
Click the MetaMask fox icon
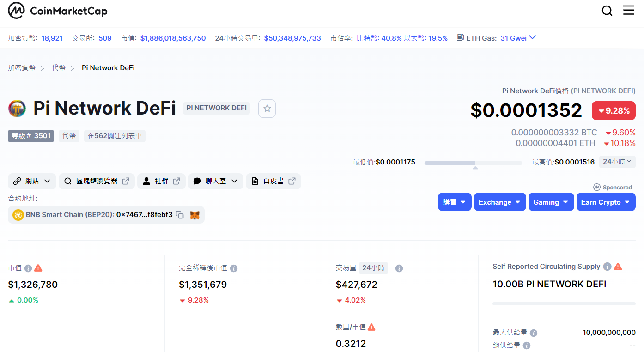194,215
